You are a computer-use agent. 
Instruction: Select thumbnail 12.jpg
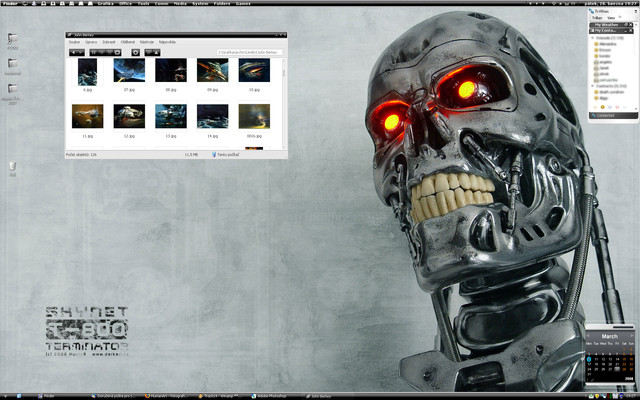(129, 116)
